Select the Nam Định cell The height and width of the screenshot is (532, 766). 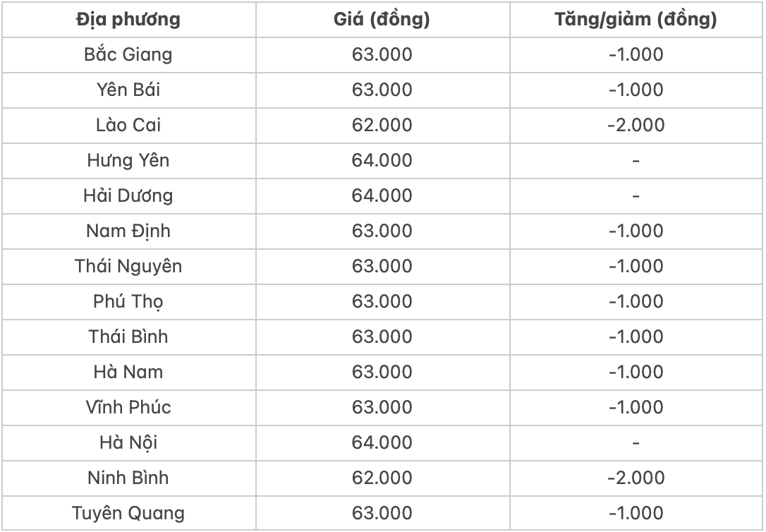point(128,231)
